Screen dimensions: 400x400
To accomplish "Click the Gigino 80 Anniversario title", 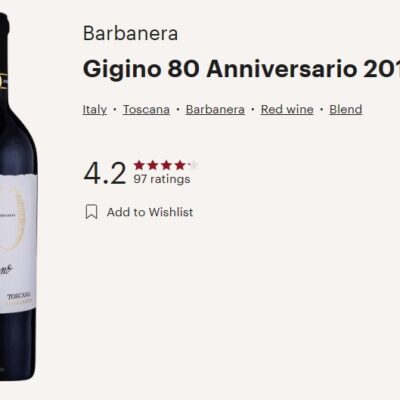I will tap(241, 69).
